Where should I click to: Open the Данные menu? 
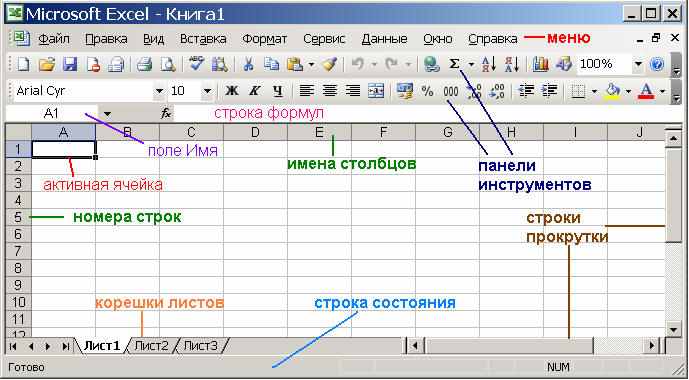click(384, 39)
